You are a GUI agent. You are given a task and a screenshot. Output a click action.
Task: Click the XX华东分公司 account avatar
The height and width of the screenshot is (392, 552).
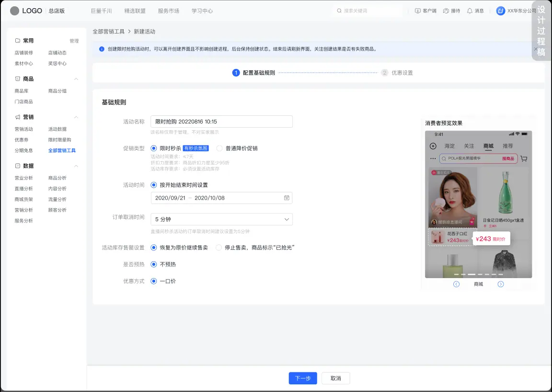point(500,11)
